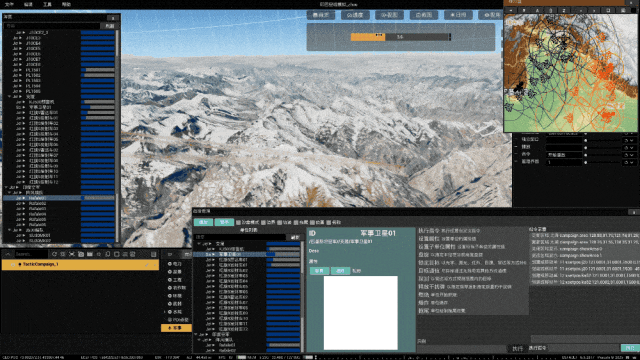Open the 工具 menu
The width and height of the screenshot is (640, 360).
47,4
